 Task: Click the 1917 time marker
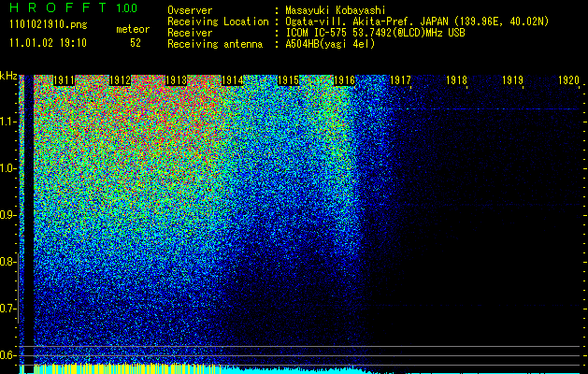tap(400, 80)
